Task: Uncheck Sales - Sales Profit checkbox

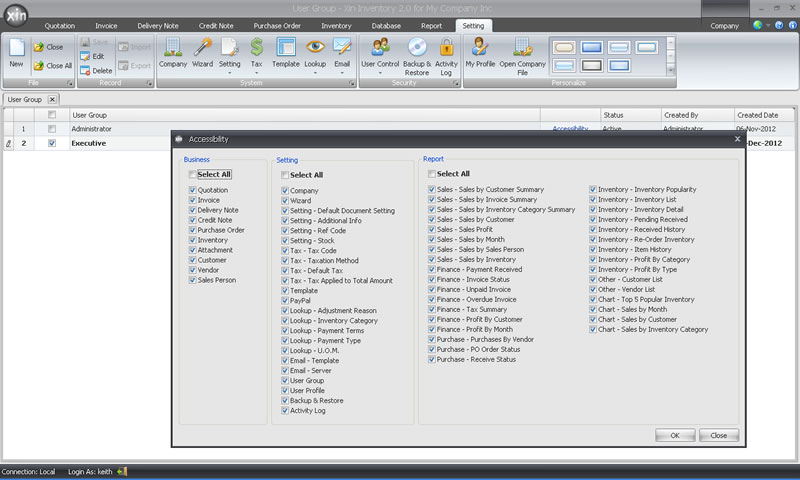Action: pyautogui.click(x=432, y=230)
